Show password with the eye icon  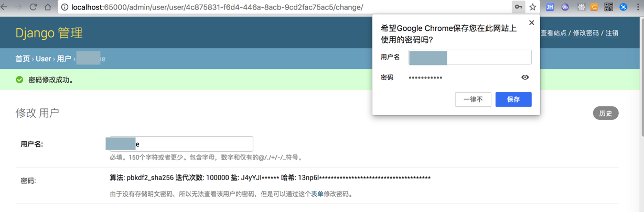pos(525,77)
